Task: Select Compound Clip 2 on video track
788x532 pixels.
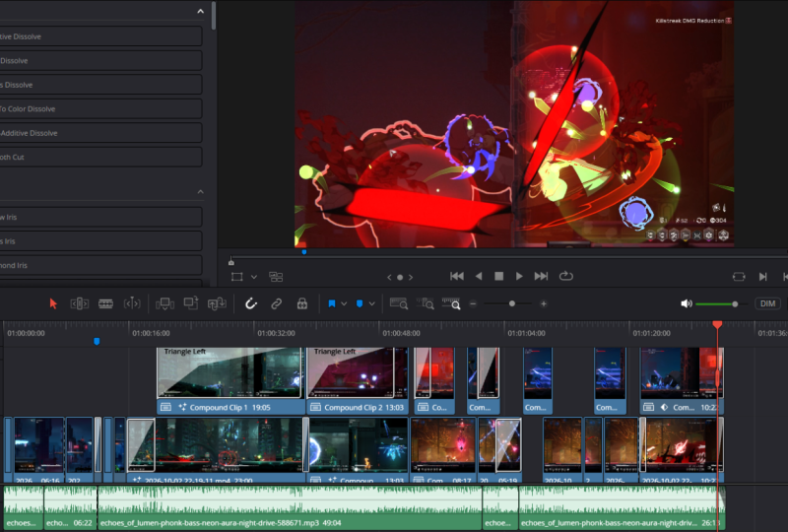Action: (358, 380)
